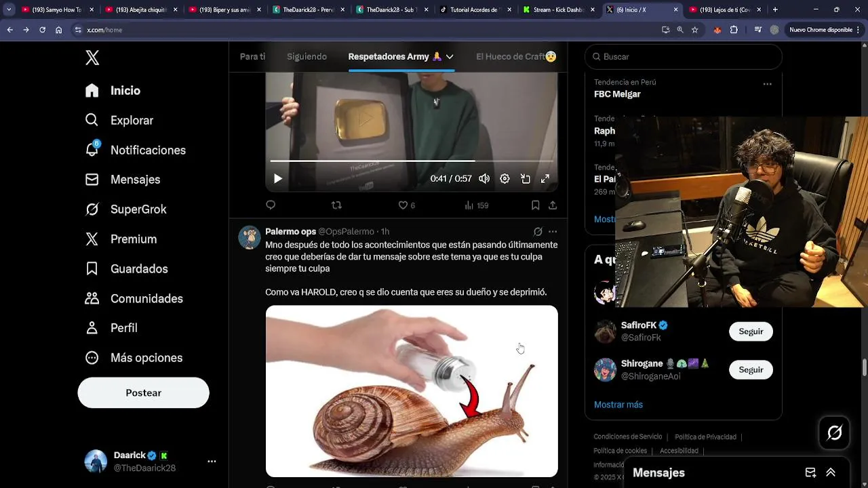Open Explorar in the sidebar
Viewport: 868px width, 488px height.
click(119, 121)
